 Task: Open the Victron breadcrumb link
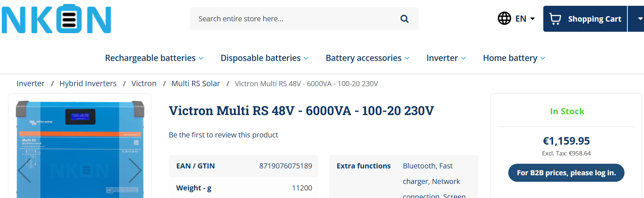[144, 84]
